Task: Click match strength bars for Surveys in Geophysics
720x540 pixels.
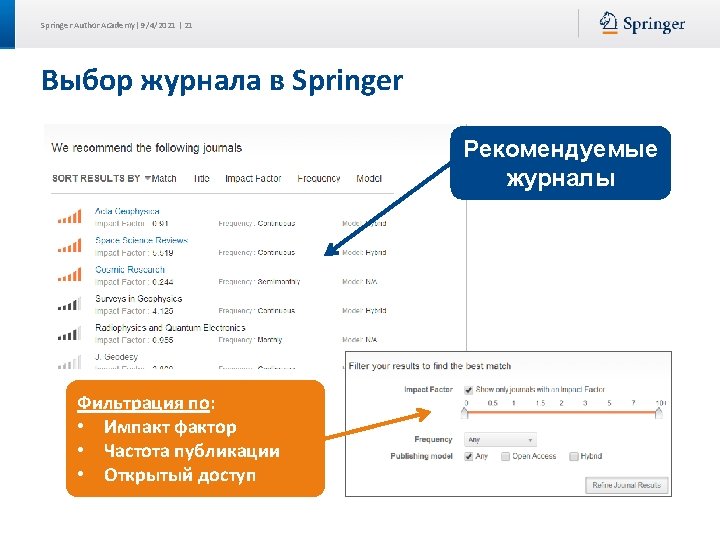Action: pyautogui.click(x=69, y=304)
